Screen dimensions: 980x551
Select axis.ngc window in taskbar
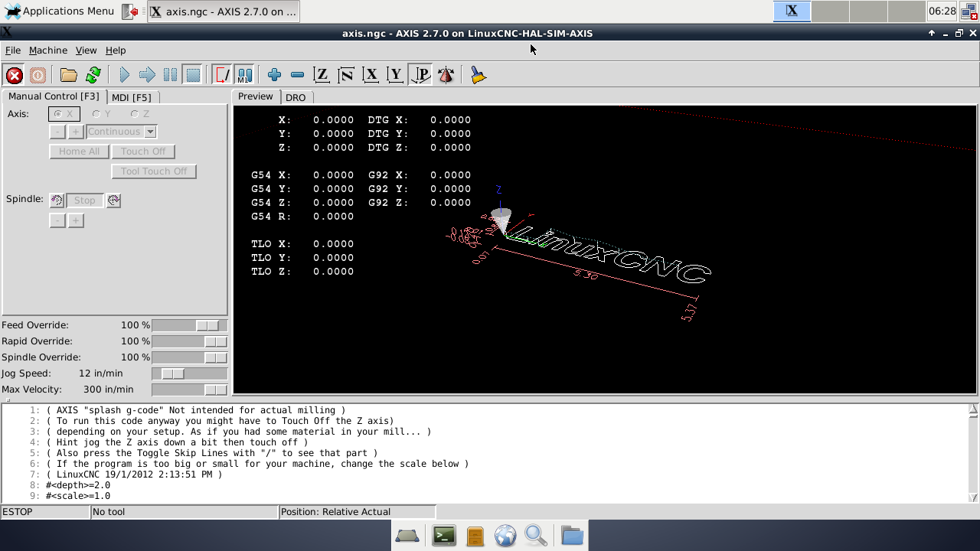pos(223,11)
